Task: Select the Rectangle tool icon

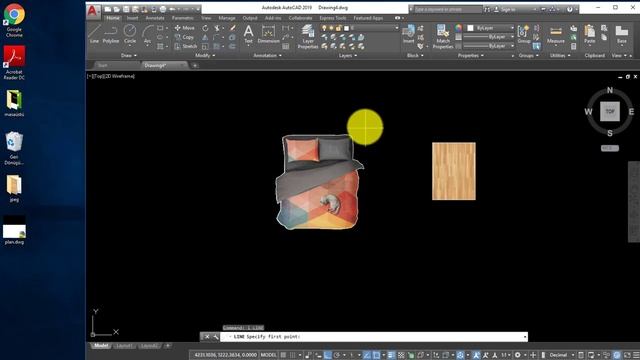Action: (160, 28)
